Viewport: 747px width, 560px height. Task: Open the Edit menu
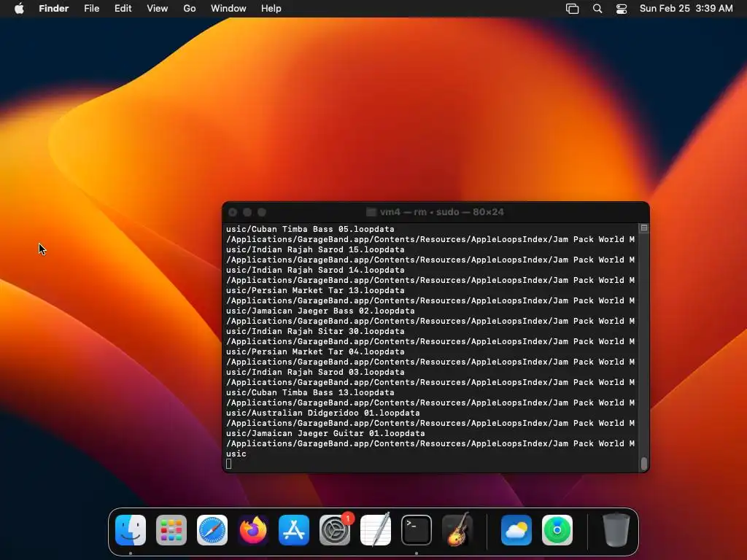click(x=123, y=9)
